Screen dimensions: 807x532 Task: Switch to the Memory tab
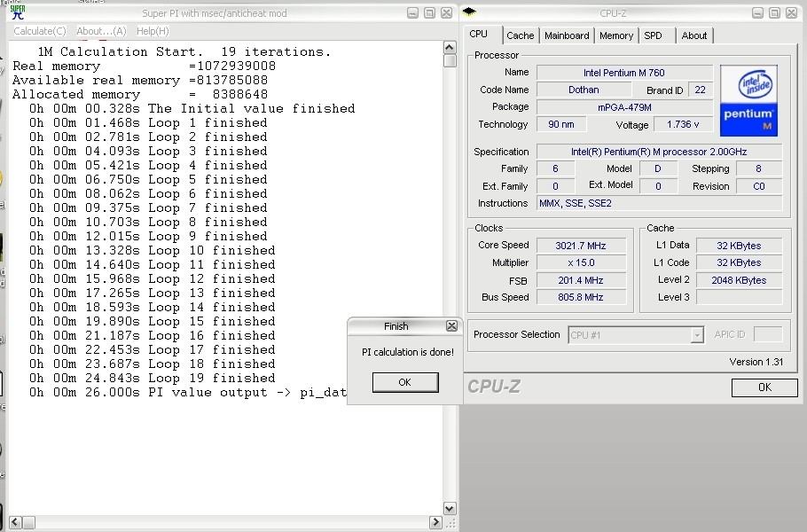(616, 35)
